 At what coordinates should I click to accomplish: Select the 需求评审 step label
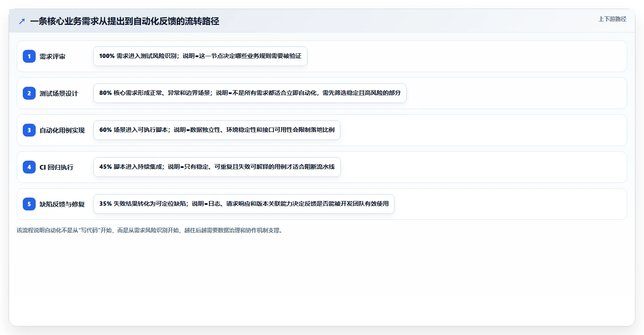pyautogui.click(x=52, y=57)
